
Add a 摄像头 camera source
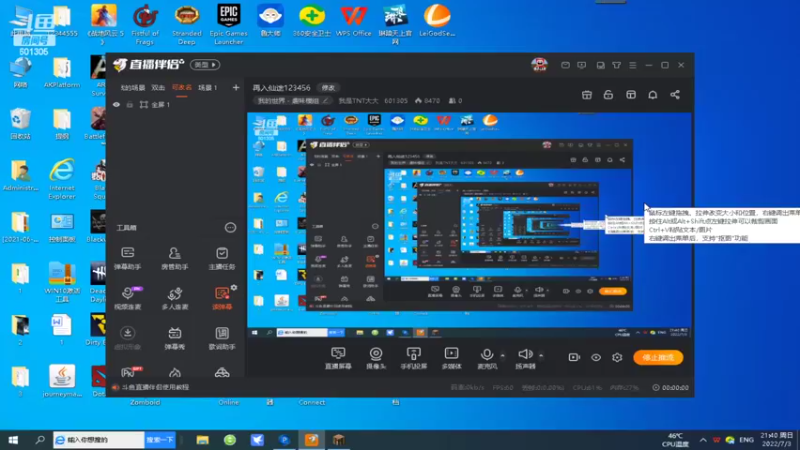[376, 358]
